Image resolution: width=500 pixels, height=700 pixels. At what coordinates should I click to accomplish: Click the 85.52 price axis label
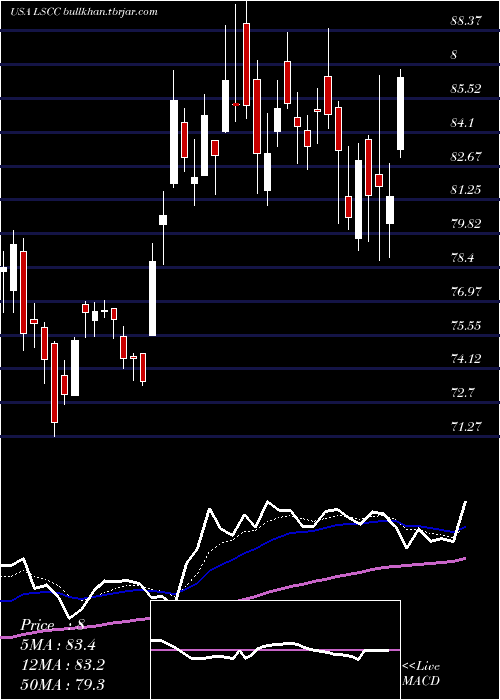tap(466, 89)
